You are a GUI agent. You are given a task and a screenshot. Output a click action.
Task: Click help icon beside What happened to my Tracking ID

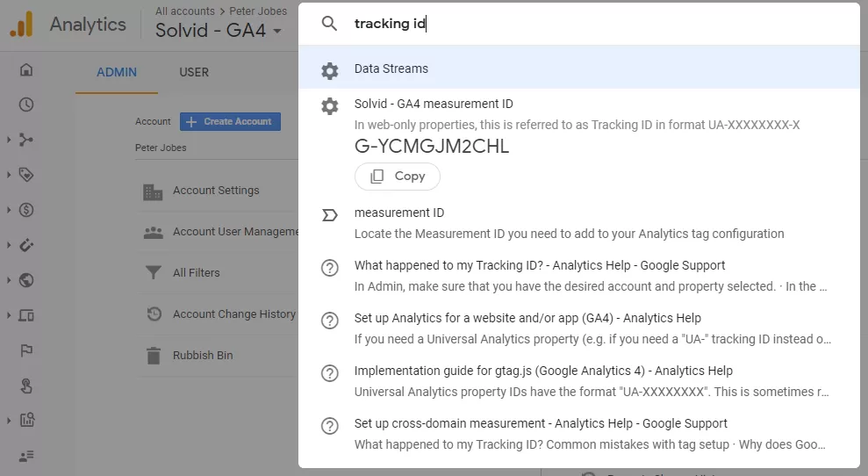click(329, 268)
